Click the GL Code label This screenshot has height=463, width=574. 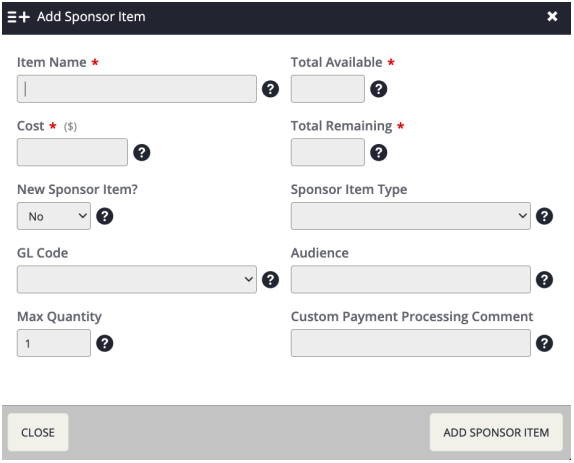coord(42,253)
